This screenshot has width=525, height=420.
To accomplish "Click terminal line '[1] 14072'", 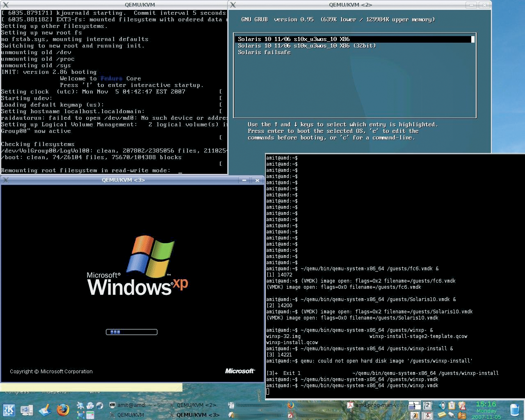I will click(x=279, y=275).
